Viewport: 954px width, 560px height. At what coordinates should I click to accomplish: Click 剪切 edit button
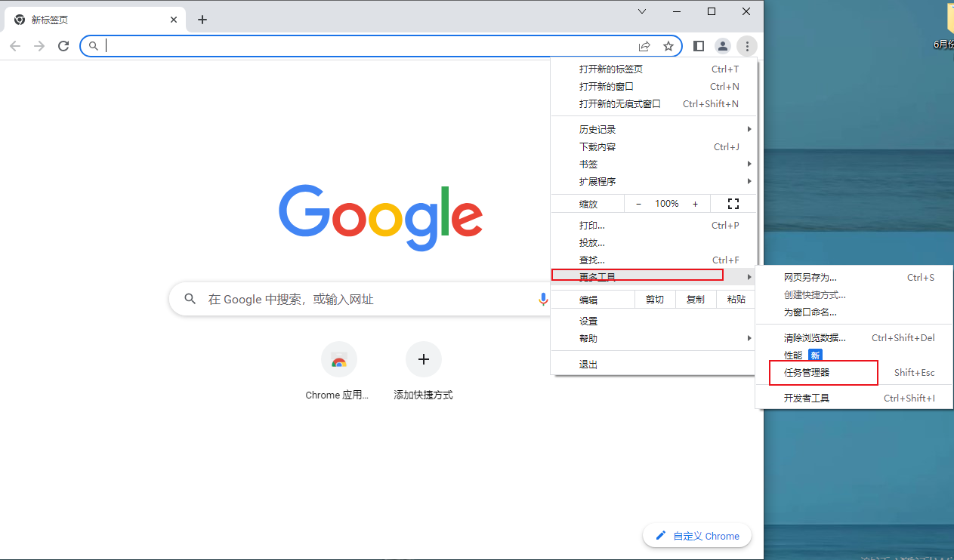coord(655,300)
